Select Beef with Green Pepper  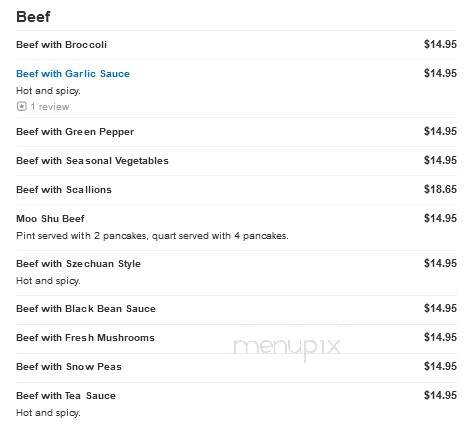tap(75, 132)
